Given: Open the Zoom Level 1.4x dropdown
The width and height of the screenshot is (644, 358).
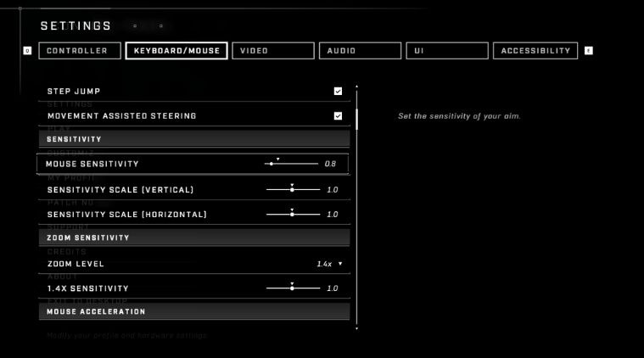Looking at the screenshot, I should (x=329, y=264).
